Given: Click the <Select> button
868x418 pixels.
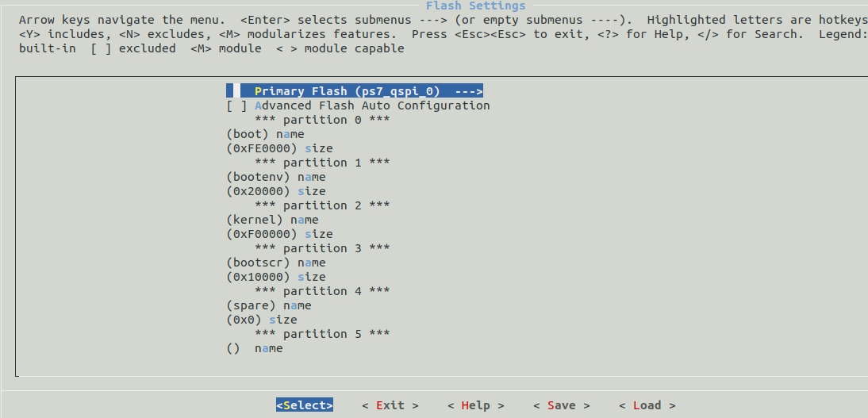Looking at the screenshot, I should tap(305, 405).
